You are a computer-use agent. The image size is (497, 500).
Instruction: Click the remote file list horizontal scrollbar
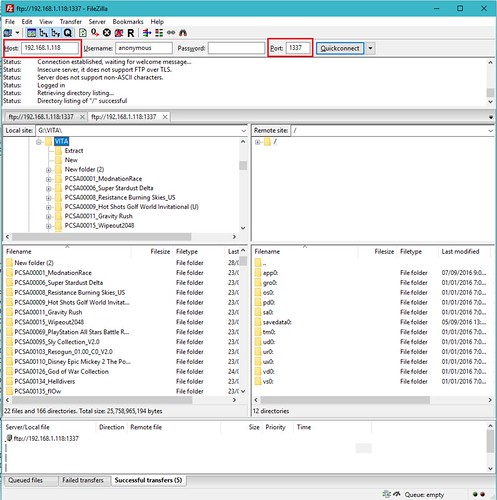point(345,400)
